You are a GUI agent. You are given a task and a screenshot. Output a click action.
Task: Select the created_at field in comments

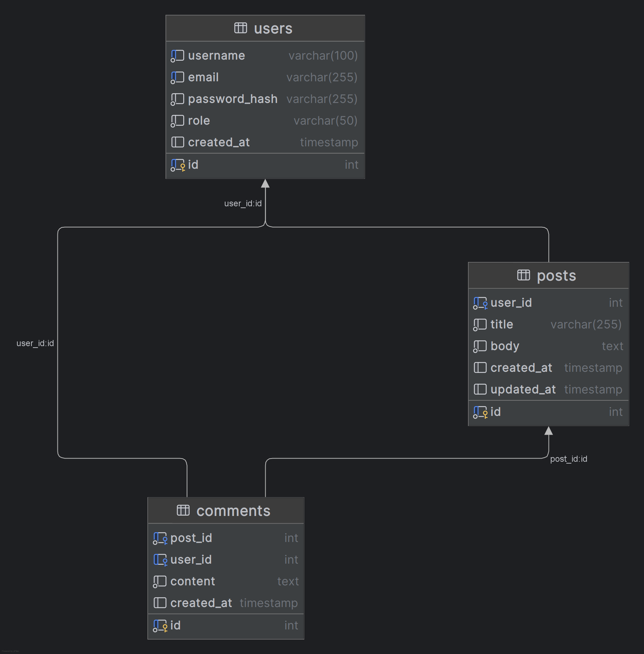tap(201, 603)
